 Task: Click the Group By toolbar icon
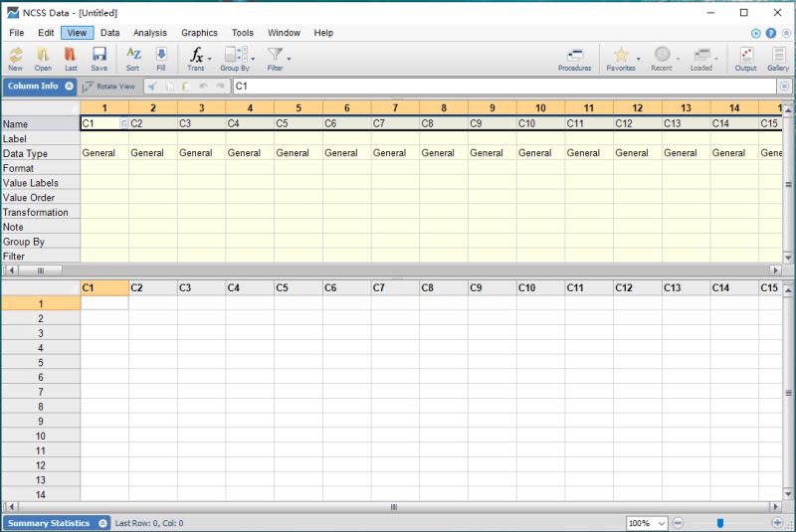(235, 59)
